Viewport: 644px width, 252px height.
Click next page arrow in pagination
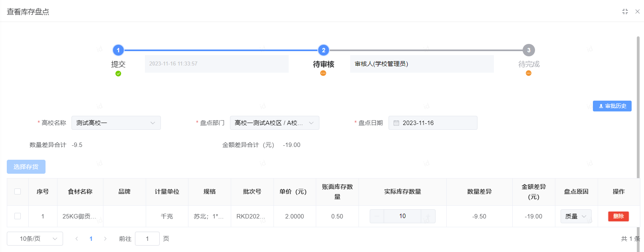(x=105, y=238)
